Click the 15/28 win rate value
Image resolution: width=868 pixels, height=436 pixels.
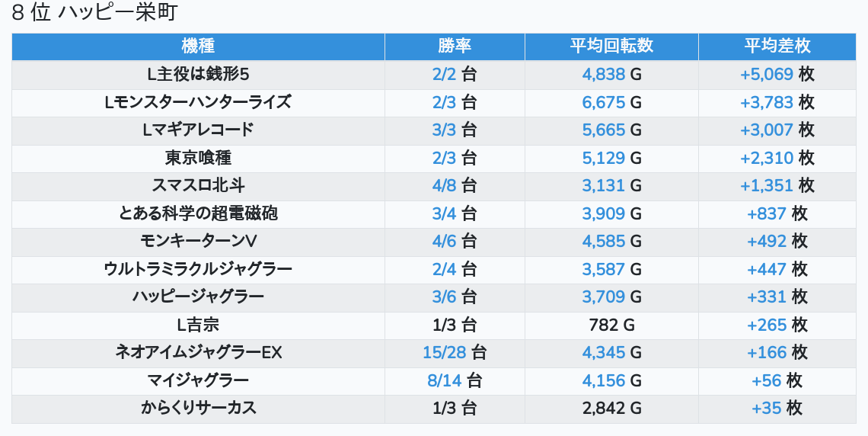[445, 352]
